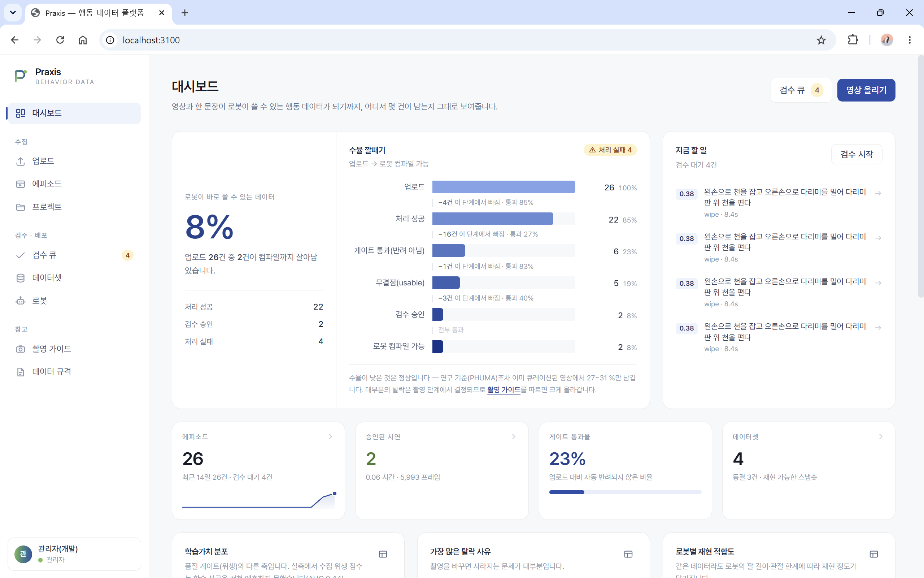This screenshot has width=924, height=578.
Task: Click the 프로젝트 folder icon in sidebar
Action: click(20, 207)
